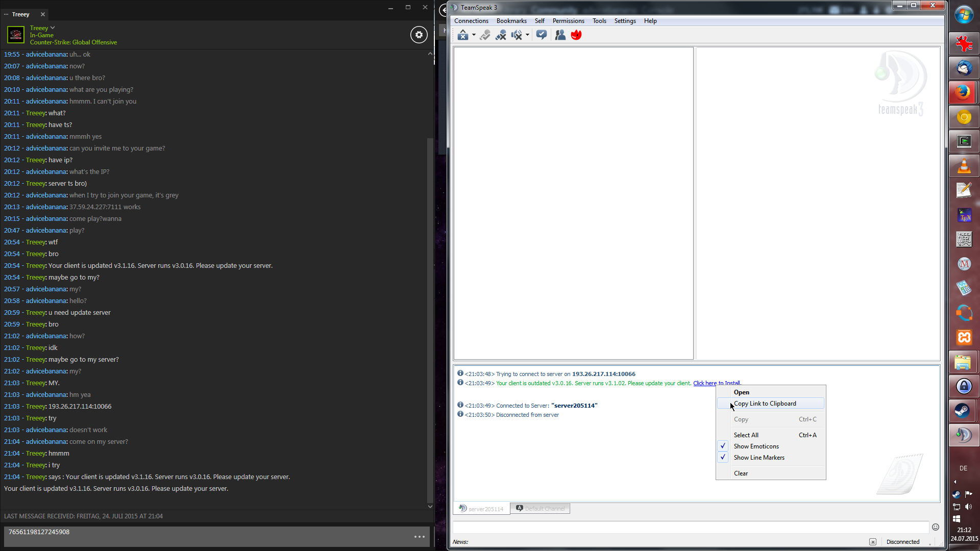
Task: Toggle mute speakers toolbar icon
Action: (x=517, y=35)
